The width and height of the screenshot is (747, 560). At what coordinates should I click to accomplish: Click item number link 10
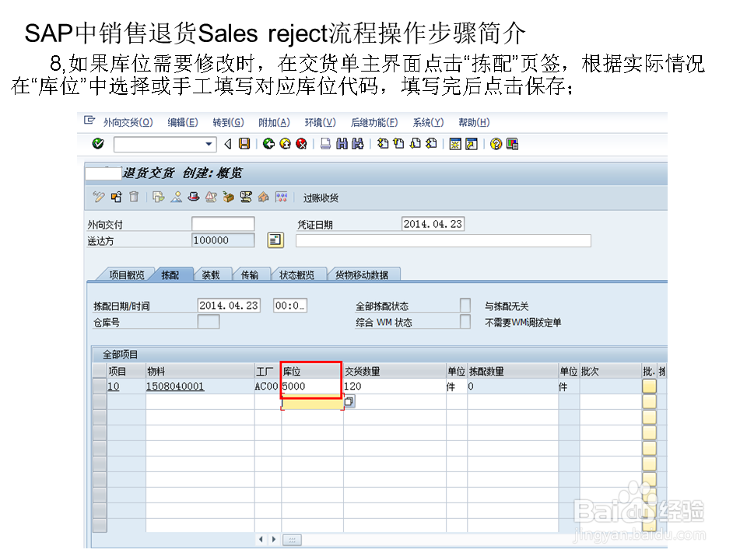(114, 387)
